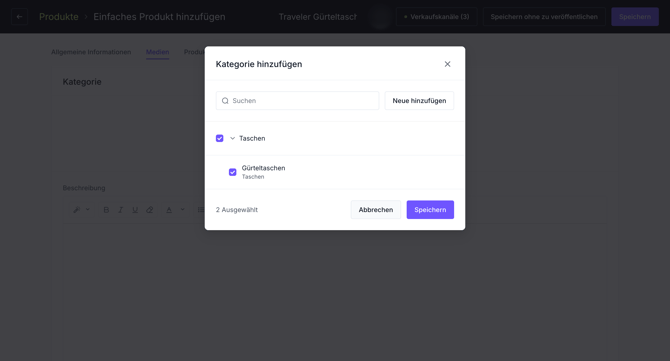Click the 2 Ausgewählt counter text
Viewport: 670px width, 361px height.
point(237,210)
